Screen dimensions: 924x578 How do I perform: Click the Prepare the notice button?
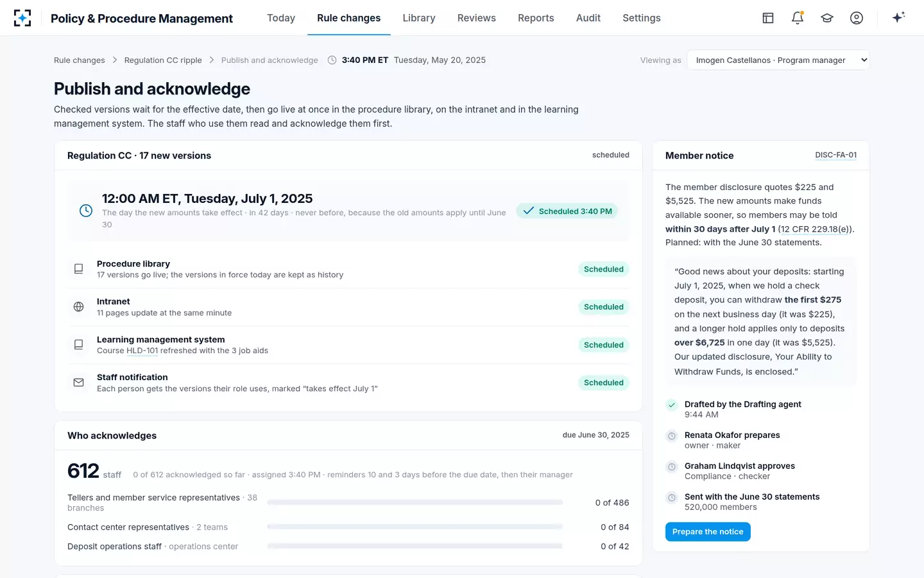coord(708,532)
